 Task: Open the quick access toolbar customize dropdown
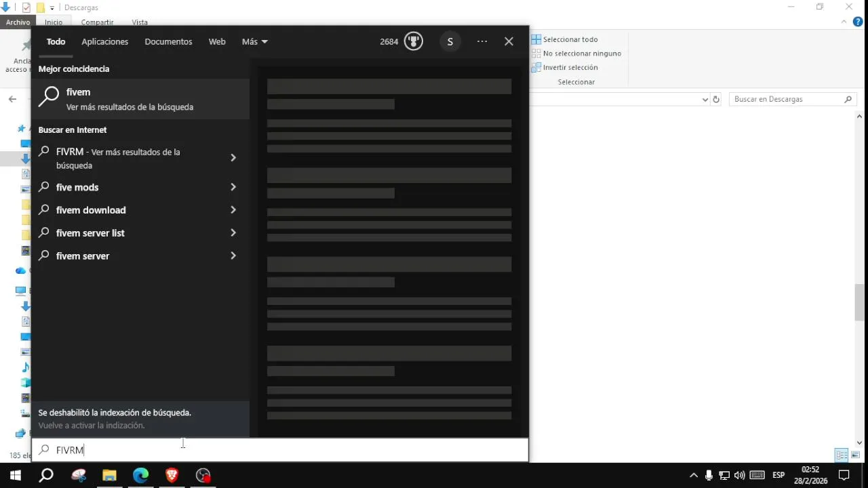(52, 8)
